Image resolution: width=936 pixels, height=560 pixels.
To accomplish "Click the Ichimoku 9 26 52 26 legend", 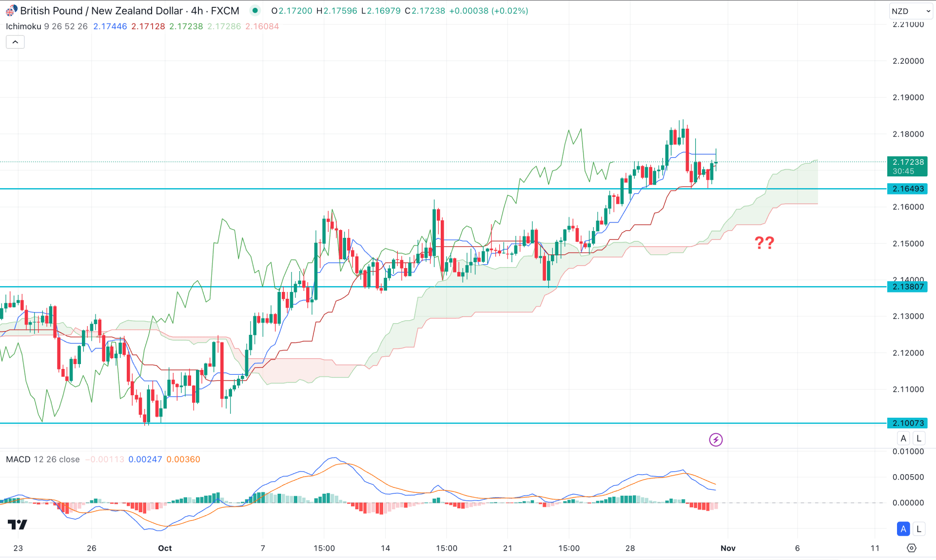I will (47, 26).
